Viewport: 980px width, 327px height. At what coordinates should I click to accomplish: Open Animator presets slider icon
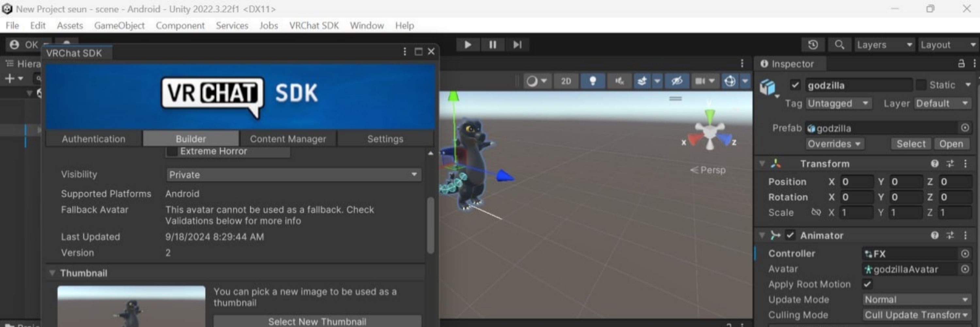950,235
